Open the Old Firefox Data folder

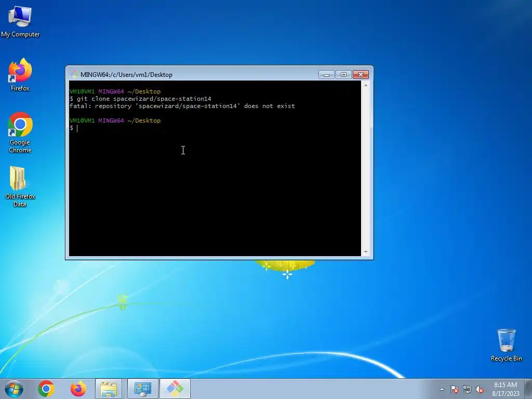pyautogui.click(x=20, y=187)
